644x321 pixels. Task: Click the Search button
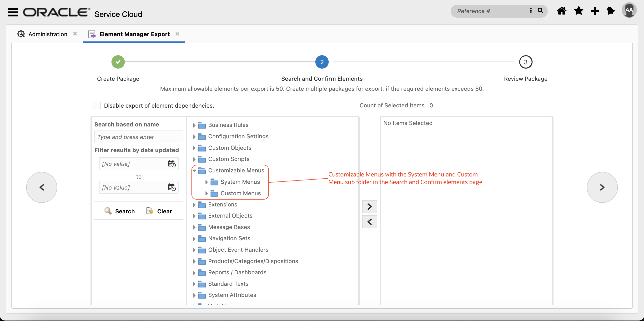[120, 211]
